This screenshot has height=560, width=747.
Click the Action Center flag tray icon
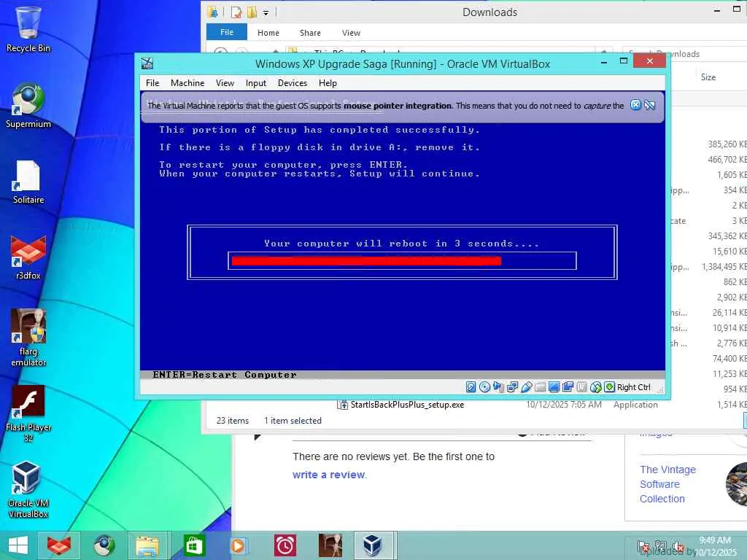(643, 547)
